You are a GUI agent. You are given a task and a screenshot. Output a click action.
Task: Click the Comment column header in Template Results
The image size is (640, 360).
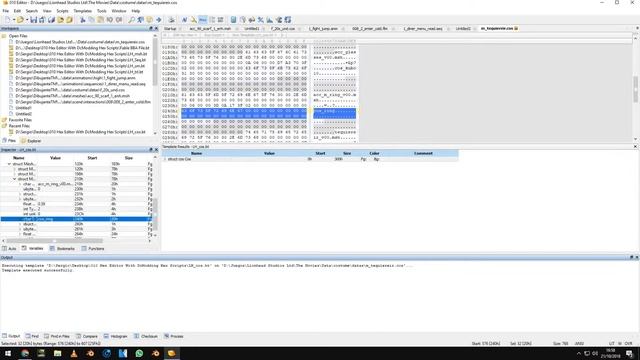coord(423,153)
